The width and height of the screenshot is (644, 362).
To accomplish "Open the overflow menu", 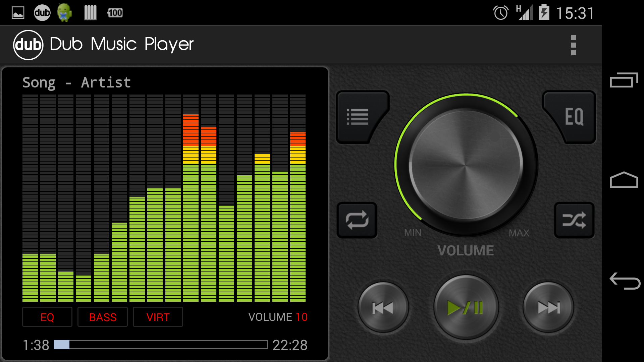I will click(x=574, y=45).
